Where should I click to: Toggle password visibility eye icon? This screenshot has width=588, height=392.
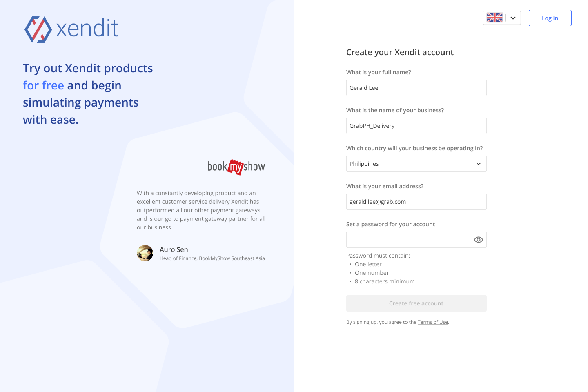(x=478, y=240)
